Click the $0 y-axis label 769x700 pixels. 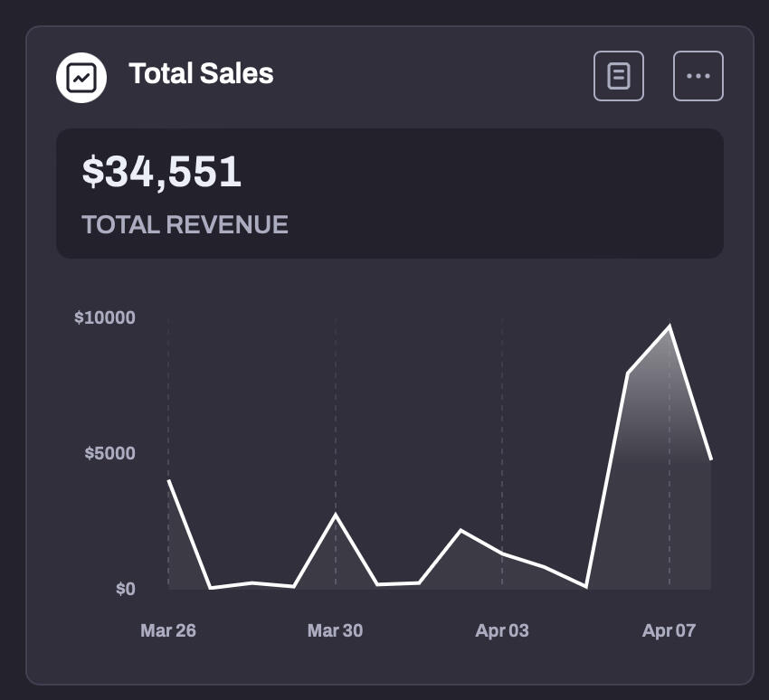(125, 589)
